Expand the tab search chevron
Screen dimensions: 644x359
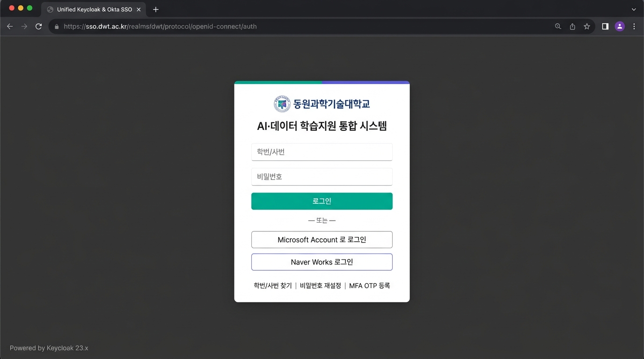634,9
